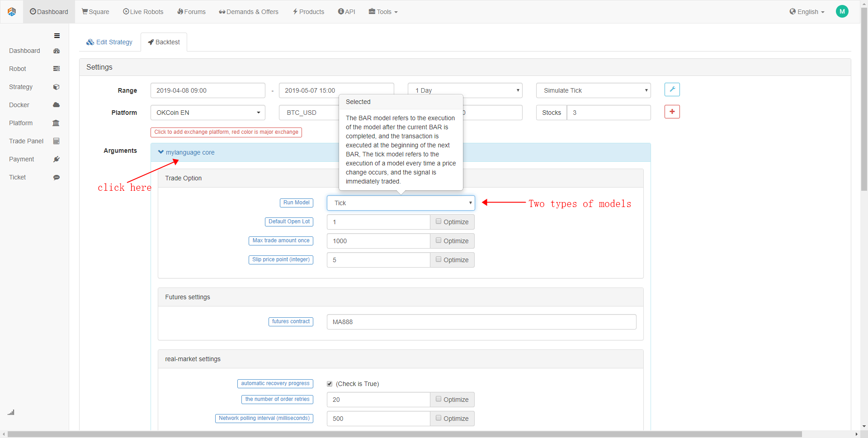Click the futures contract MA888 field
The height and width of the screenshot is (438, 868).
481,322
